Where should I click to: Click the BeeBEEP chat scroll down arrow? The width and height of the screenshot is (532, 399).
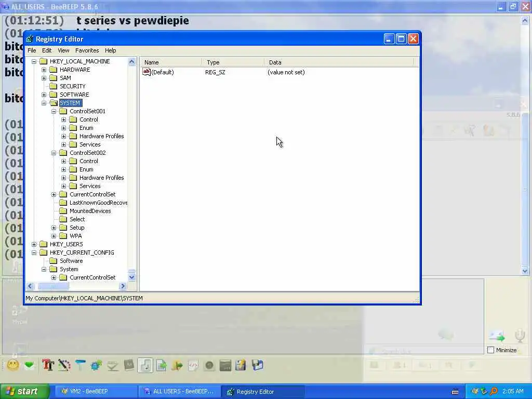point(525,271)
